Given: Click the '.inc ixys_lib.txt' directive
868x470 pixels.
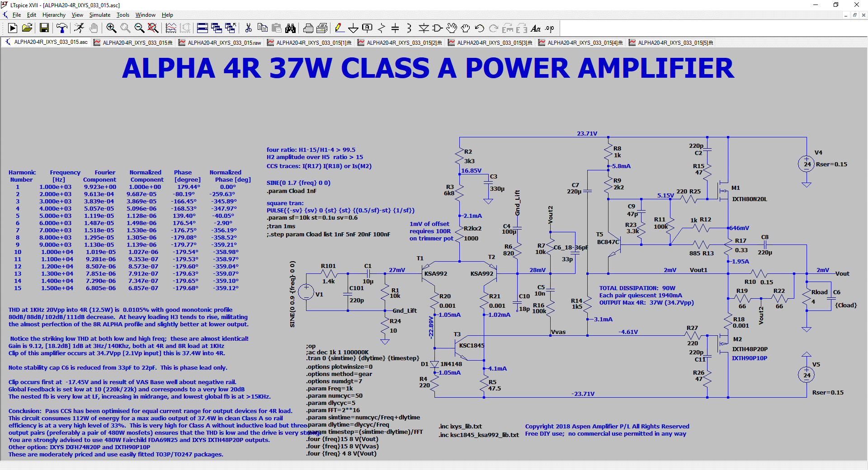Looking at the screenshot, I should pyautogui.click(x=460, y=426).
